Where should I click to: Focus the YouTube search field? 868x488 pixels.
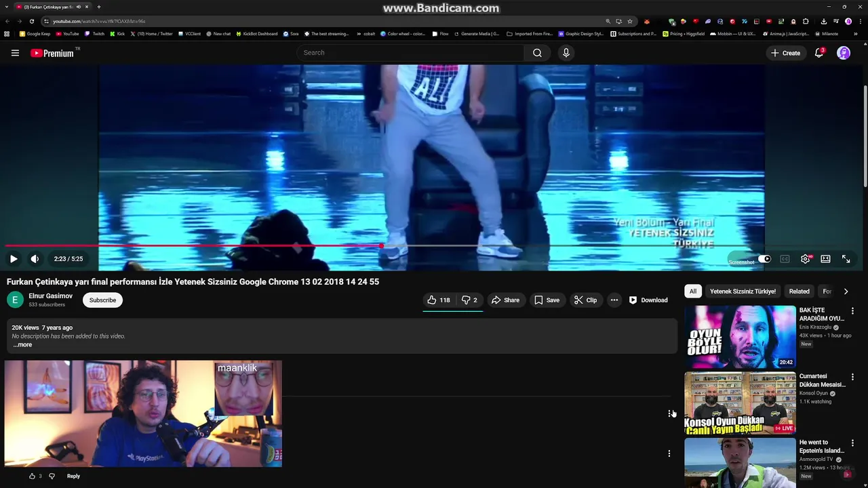point(410,53)
